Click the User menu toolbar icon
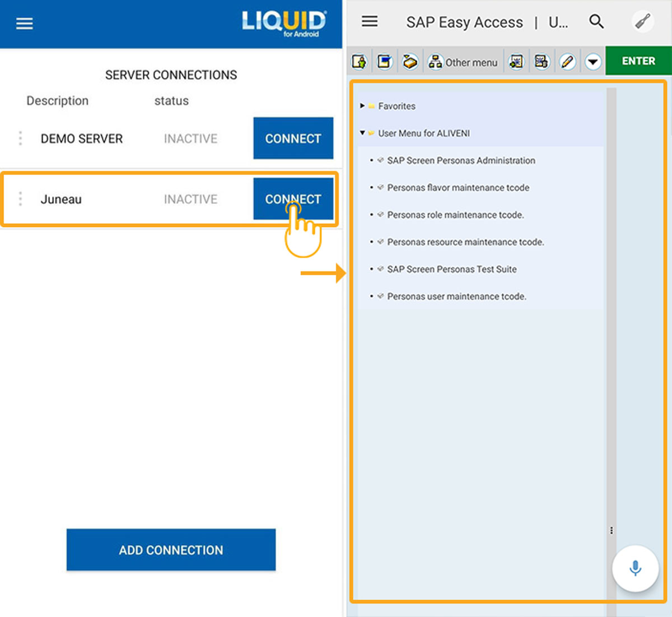 359,62
